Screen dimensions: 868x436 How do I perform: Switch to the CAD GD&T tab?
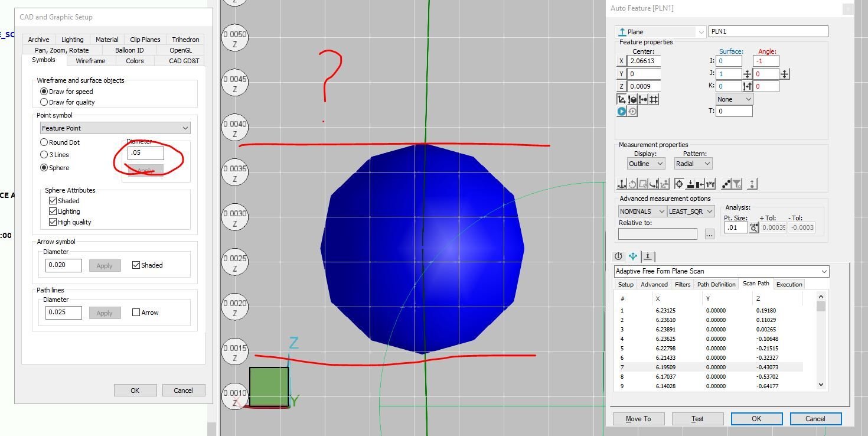pos(184,61)
